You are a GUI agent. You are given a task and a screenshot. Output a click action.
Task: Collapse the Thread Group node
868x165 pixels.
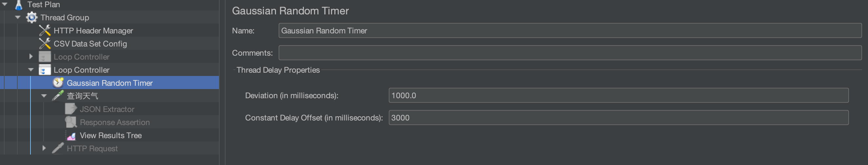click(x=18, y=17)
